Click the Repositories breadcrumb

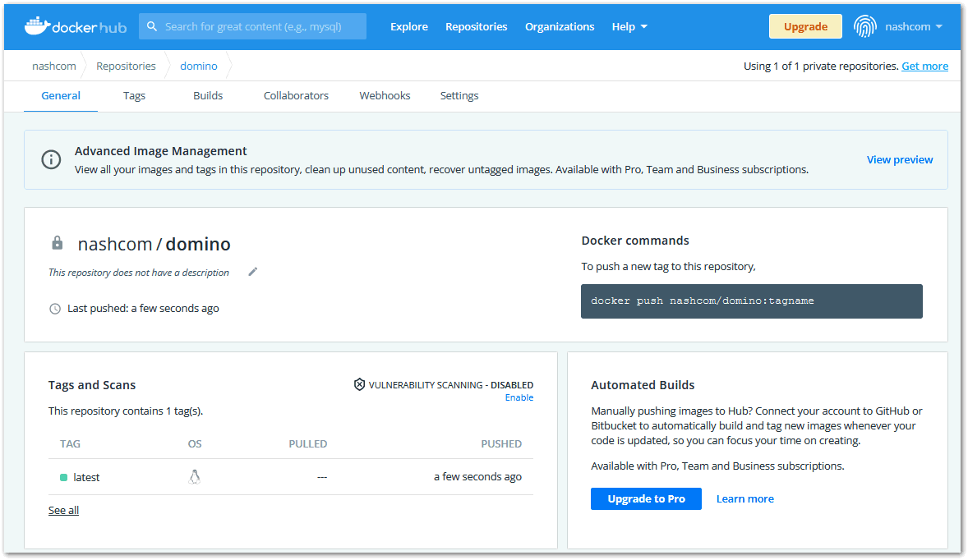point(126,66)
